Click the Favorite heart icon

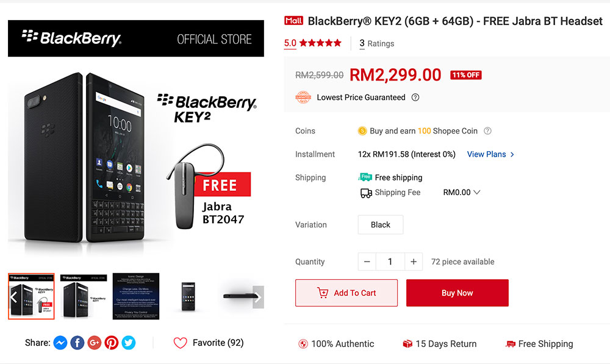[180, 343]
